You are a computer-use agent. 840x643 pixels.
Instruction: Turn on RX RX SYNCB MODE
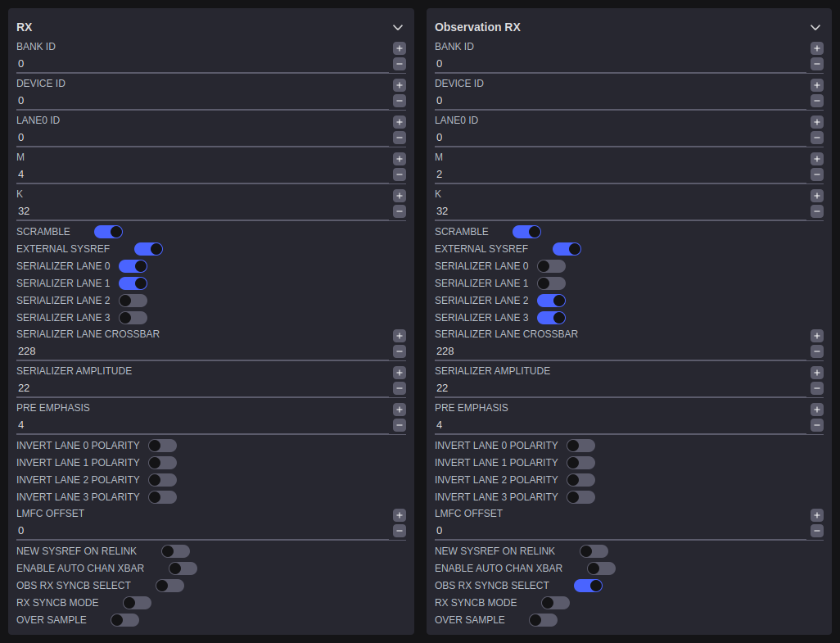click(x=138, y=604)
